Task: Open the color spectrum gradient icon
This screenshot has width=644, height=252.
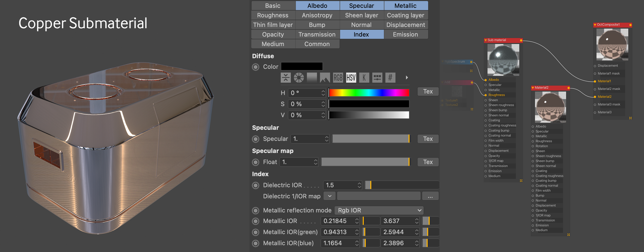Action: 312,78
